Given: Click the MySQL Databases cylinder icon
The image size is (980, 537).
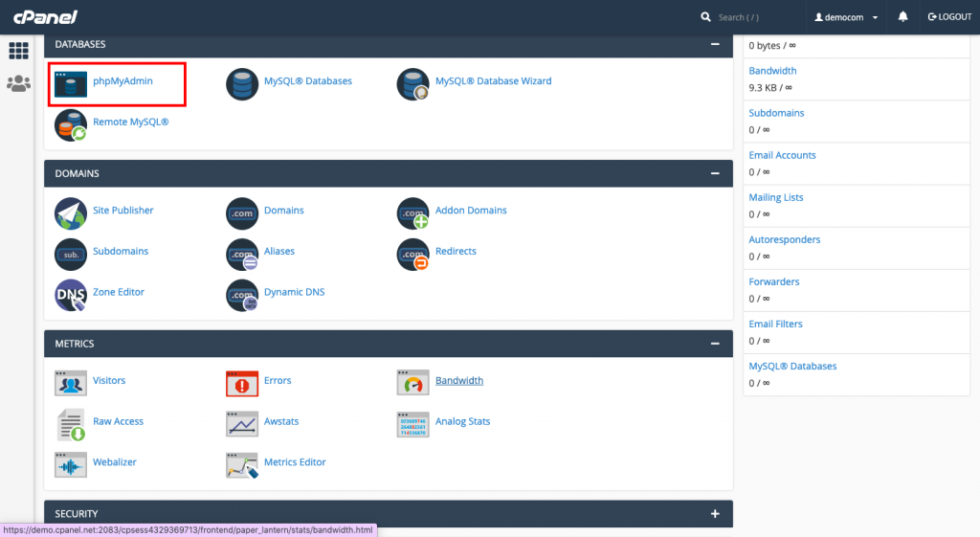Looking at the screenshot, I should click(x=242, y=84).
